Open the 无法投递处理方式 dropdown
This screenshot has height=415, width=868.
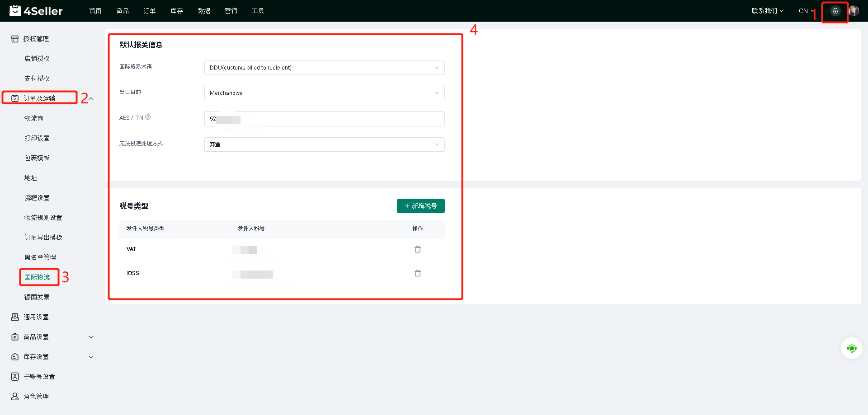click(x=324, y=145)
